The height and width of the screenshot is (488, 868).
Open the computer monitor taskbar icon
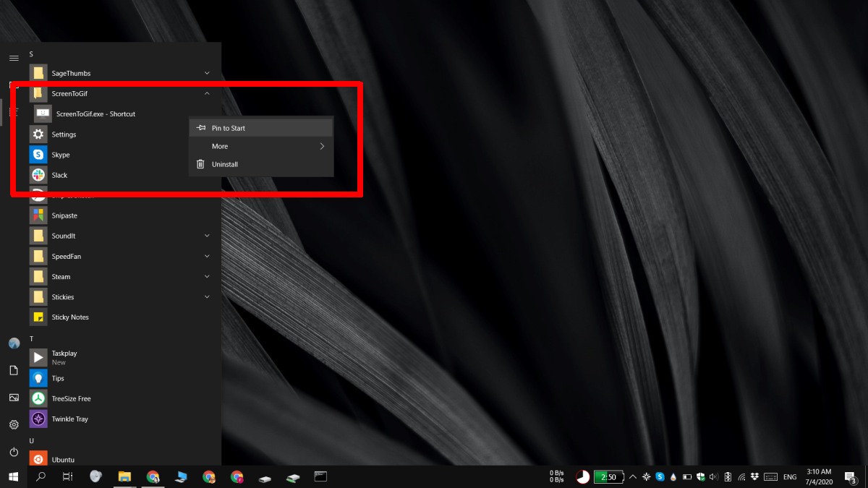(180, 476)
